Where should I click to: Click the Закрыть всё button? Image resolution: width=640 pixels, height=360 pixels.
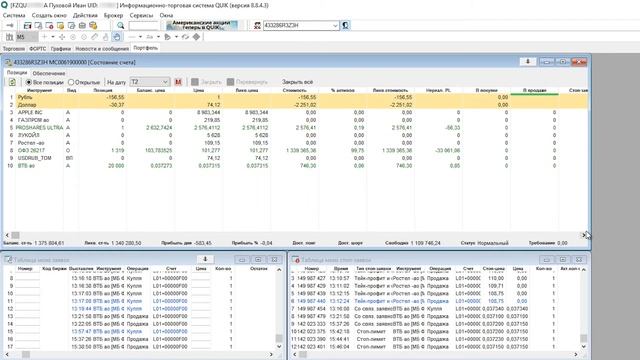pos(297,82)
